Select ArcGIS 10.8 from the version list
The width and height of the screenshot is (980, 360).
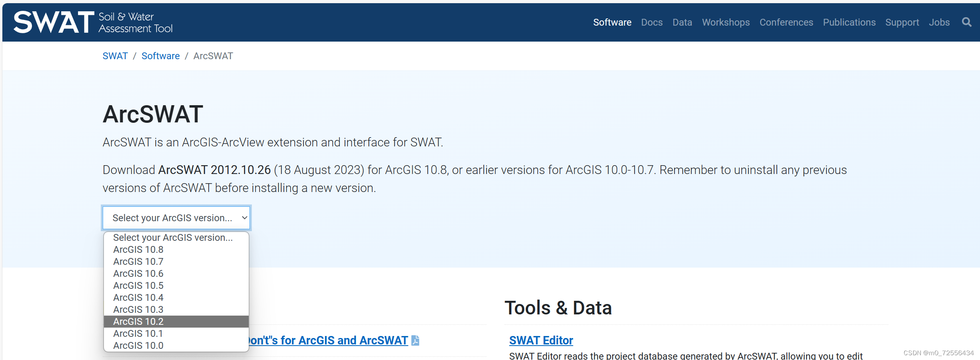click(x=138, y=249)
